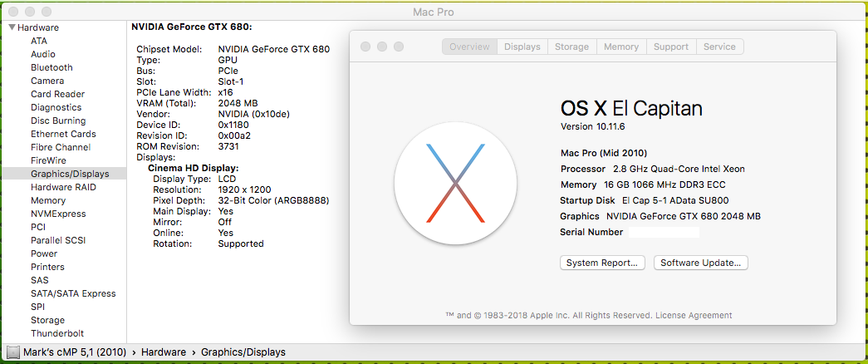Click the Software Update button
This screenshot has height=364, width=868.
tap(701, 263)
